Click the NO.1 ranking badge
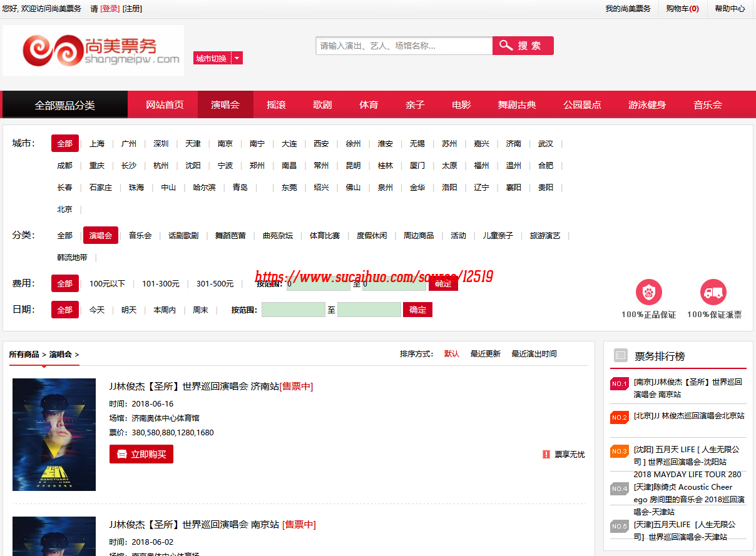The width and height of the screenshot is (756, 556). click(619, 383)
